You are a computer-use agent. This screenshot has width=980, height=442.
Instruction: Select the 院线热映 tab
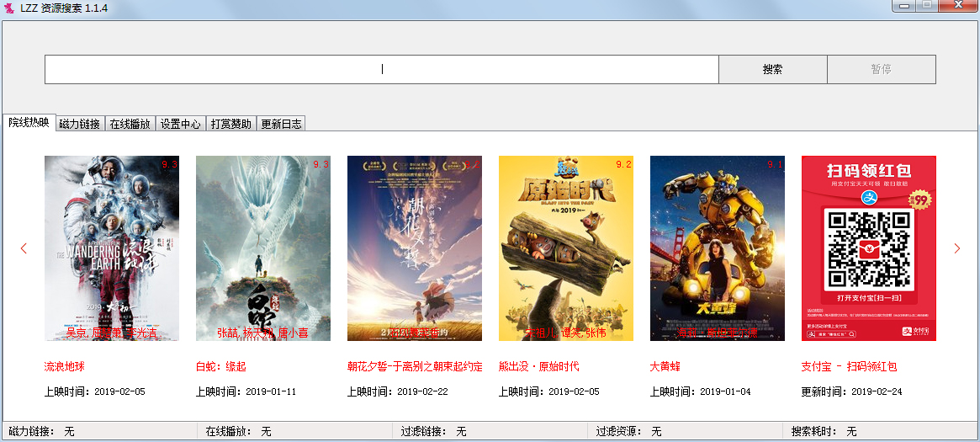click(x=29, y=123)
